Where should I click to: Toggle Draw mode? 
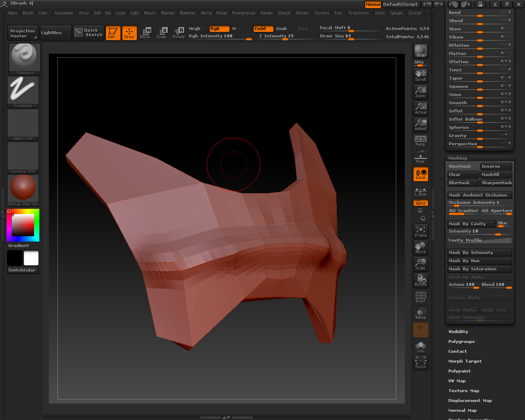pyautogui.click(x=129, y=33)
